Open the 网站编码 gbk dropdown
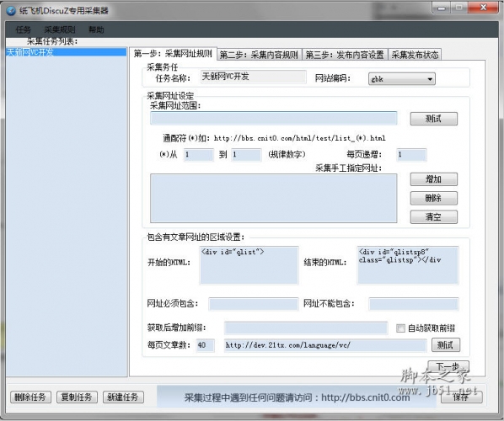Image resolution: width=504 pixels, height=421 pixels. (x=402, y=79)
